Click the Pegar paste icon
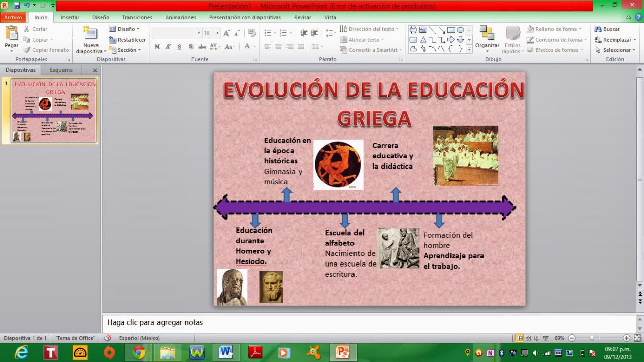644x362 pixels. click(x=11, y=34)
